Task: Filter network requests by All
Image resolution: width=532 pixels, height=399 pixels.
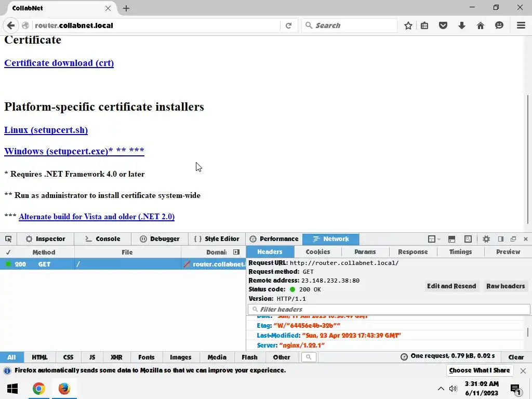Action: [11, 357]
